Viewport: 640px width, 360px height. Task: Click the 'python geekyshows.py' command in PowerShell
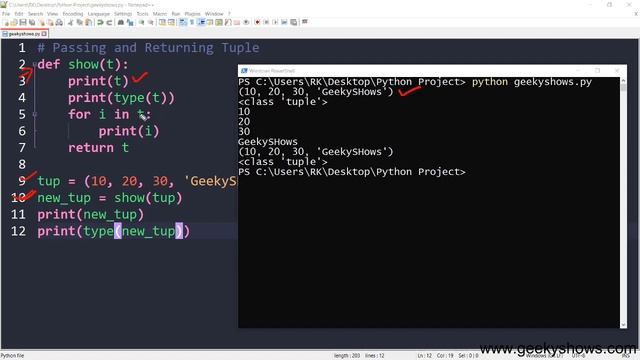pyautogui.click(x=532, y=82)
